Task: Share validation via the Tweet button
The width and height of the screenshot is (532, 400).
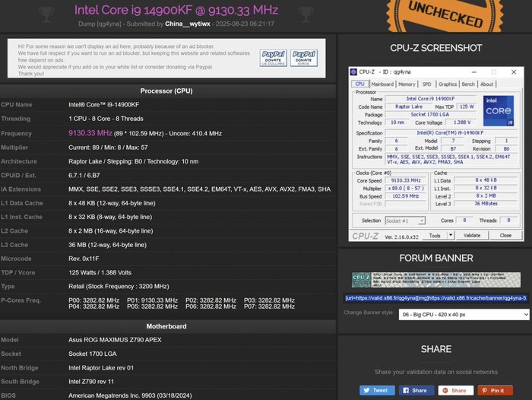Action: click(377, 390)
